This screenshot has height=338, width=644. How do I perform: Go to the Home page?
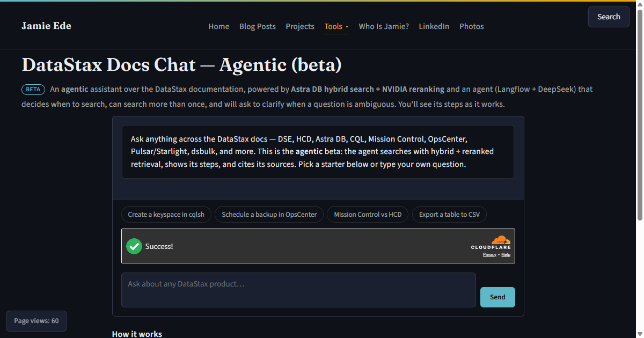click(219, 26)
